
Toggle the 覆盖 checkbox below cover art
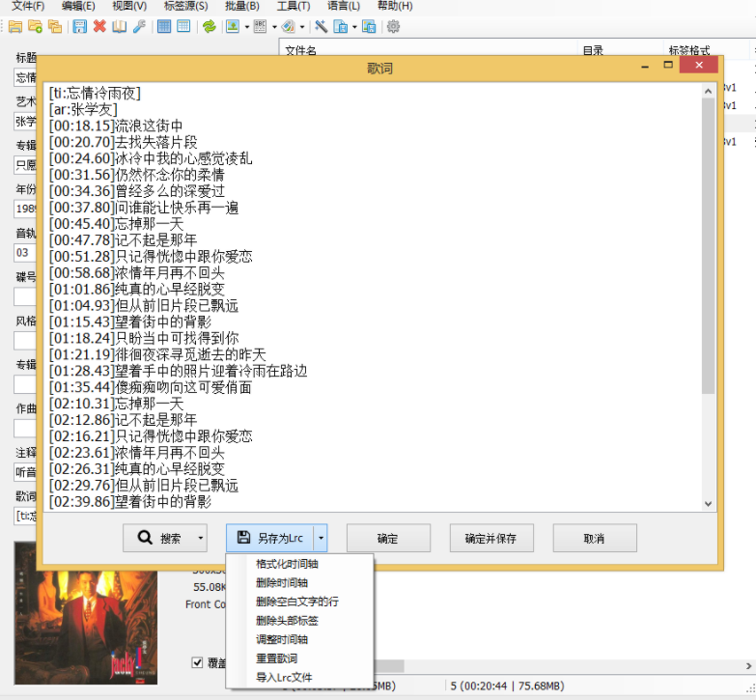click(198, 662)
